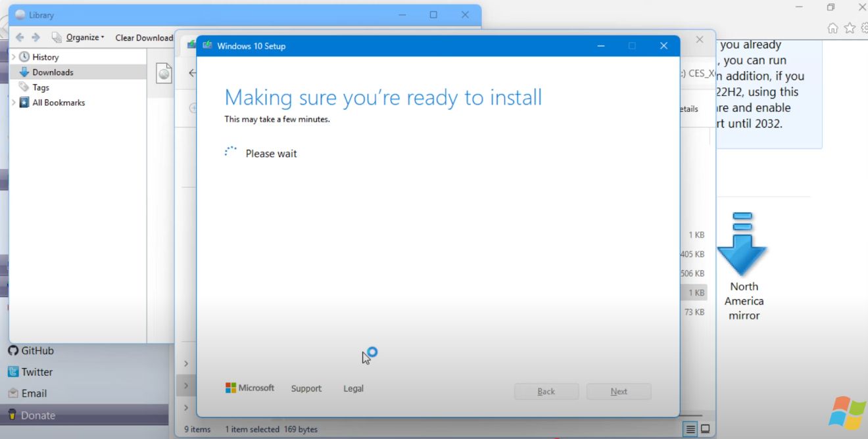Click the browser favorites star icon
Image resolution: width=868 pixels, height=439 pixels.
[850, 28]
